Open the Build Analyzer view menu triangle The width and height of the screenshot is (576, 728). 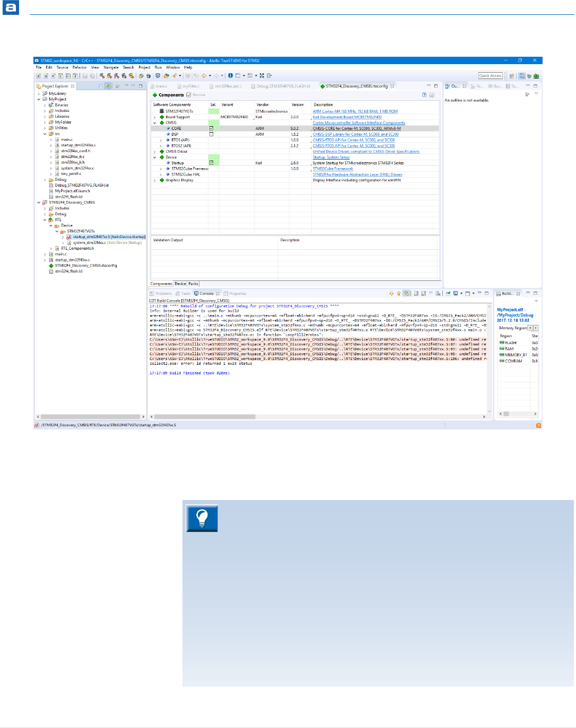[x=536, y=301]
